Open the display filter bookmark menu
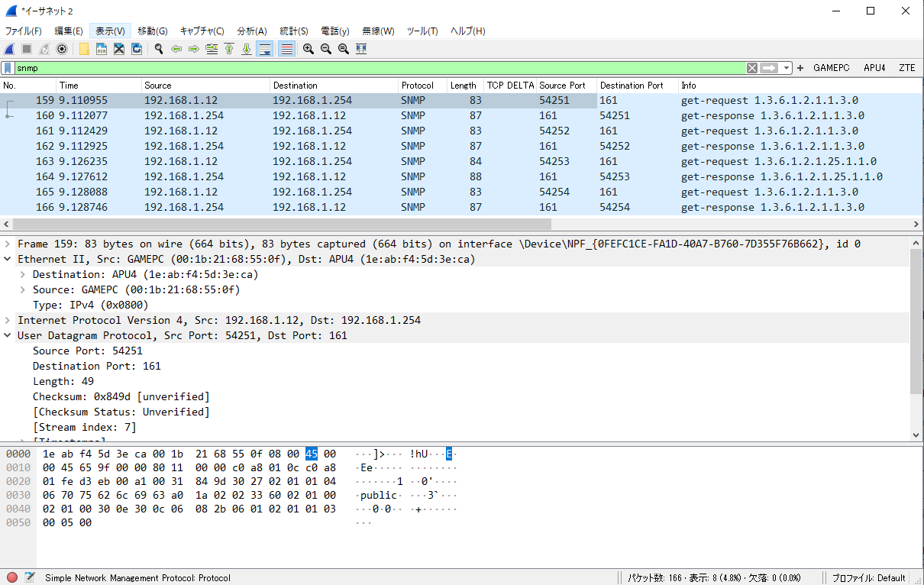 [x=8, y=68]
